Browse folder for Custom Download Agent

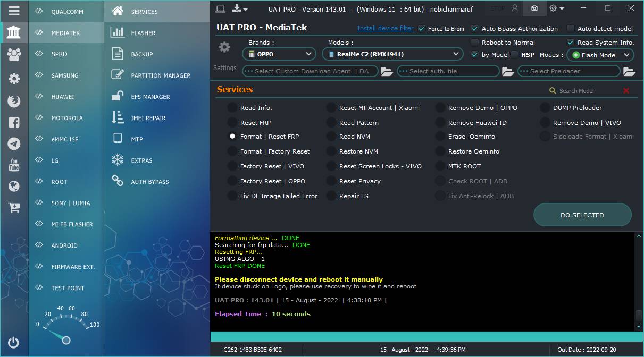[x=387, y=71]
